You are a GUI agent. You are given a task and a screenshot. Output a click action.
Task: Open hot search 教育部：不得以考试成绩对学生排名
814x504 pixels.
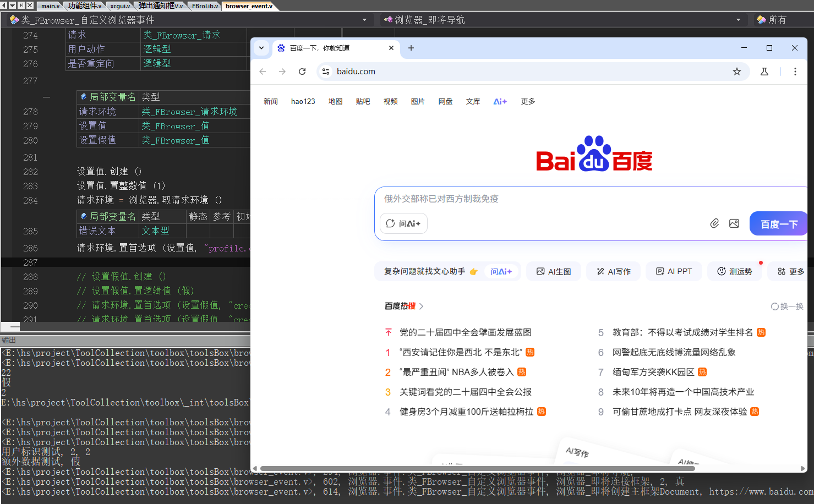coord(682,332)
